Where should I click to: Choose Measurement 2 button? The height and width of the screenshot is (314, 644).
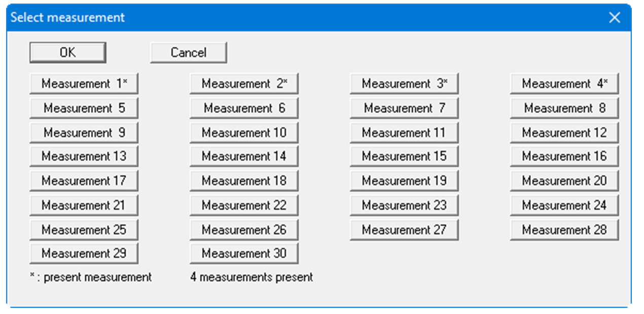(244, 84)
